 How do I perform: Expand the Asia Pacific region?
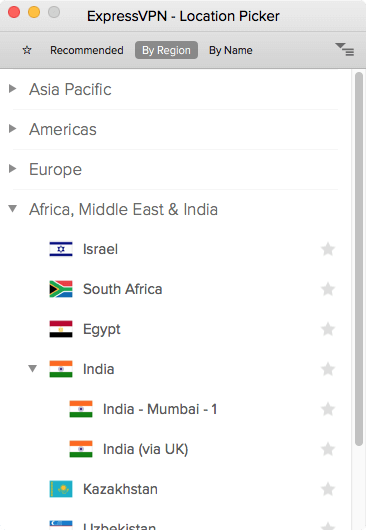tap(13, 89)
